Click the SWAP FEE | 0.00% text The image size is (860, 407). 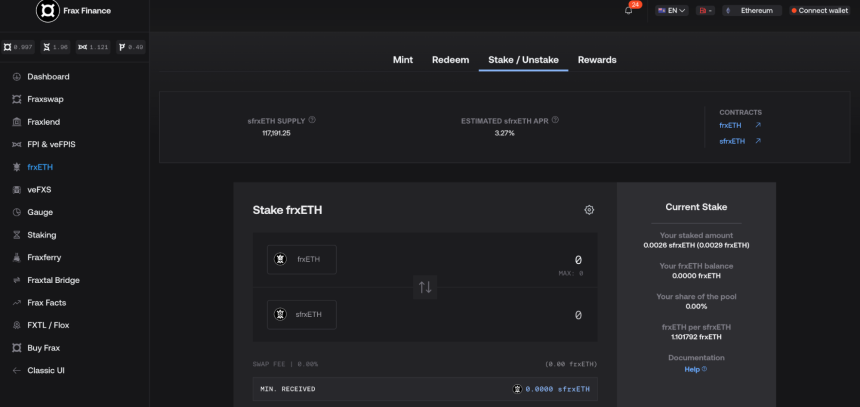point(285,364)
